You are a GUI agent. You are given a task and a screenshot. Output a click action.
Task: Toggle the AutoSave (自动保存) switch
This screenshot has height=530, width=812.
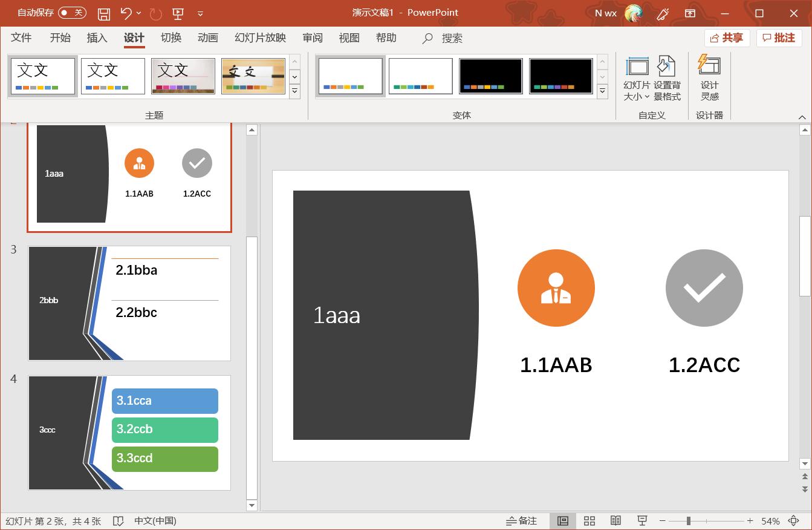tap(72, 13)
